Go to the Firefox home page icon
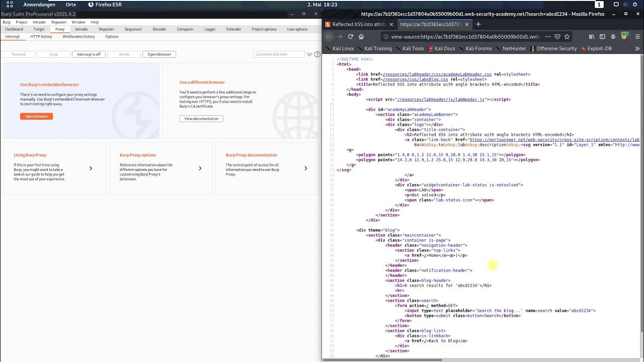 [x=361, y=36]
